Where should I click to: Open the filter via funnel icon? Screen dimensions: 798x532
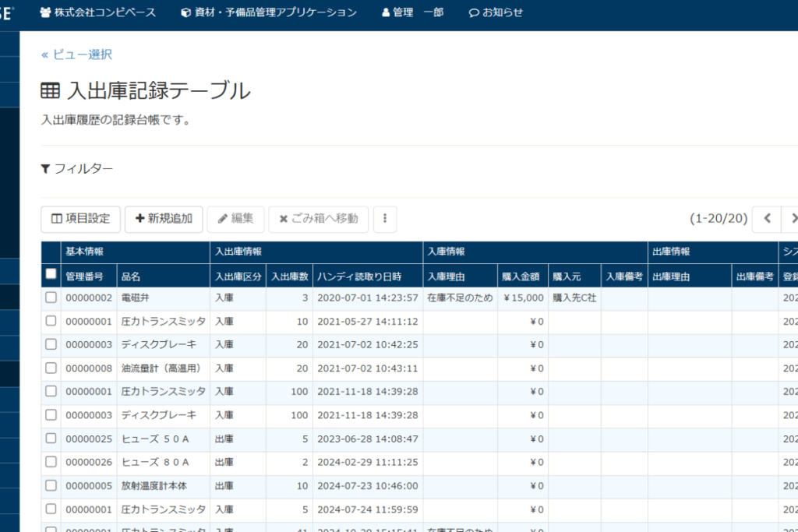[x=46, y=168]
